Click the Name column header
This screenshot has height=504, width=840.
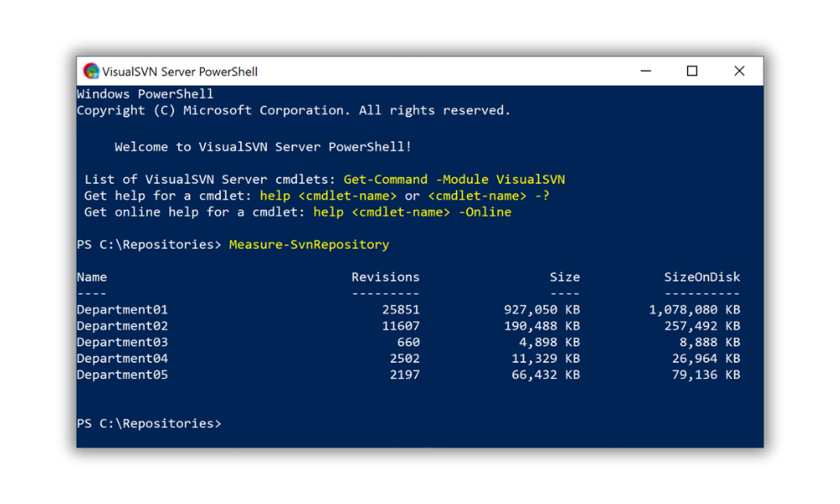click(92, 276)
